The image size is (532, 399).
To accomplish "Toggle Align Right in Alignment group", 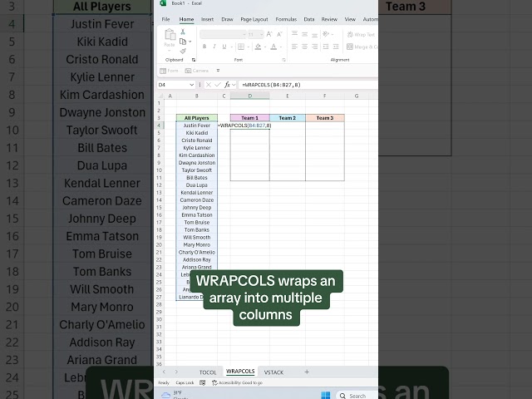I will [x=315, y=47].
